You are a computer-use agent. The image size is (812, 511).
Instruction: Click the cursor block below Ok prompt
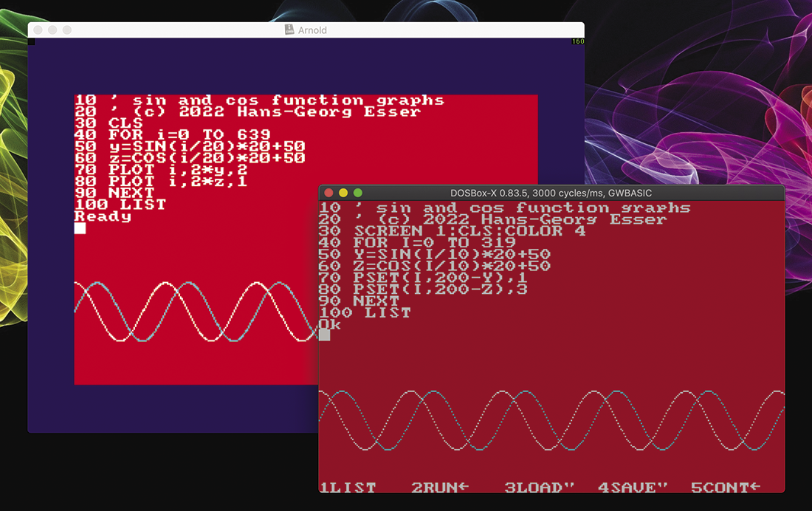[324, 335]
